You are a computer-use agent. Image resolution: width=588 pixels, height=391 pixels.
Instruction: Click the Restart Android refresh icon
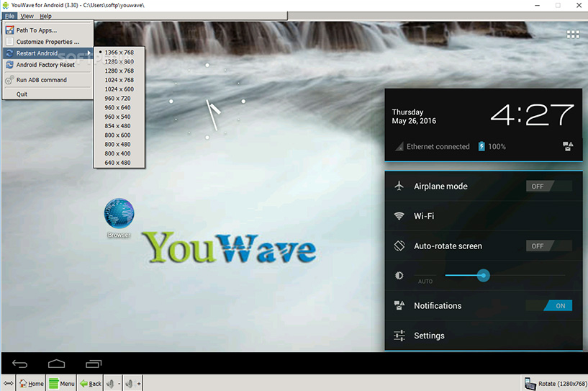[10, 53]
